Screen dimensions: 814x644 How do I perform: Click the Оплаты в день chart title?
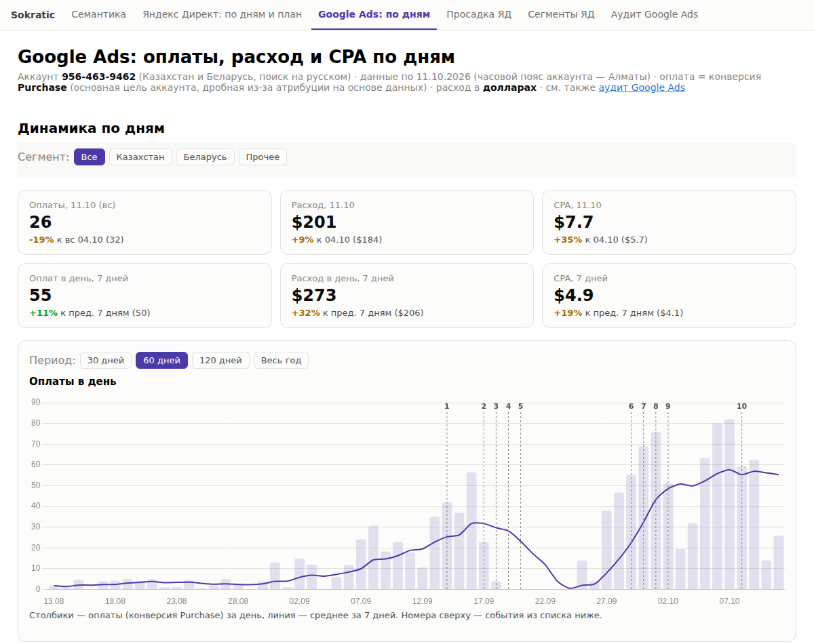point(73,382)
